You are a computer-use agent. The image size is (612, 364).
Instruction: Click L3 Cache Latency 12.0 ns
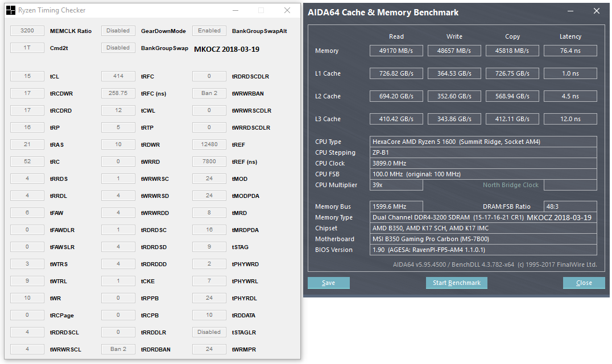570,119
